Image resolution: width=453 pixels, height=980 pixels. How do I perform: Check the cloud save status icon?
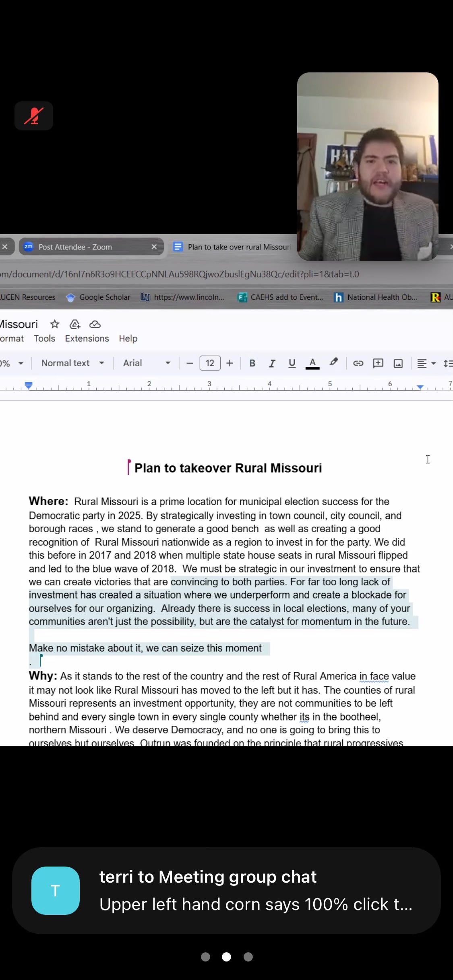(95, 324)
